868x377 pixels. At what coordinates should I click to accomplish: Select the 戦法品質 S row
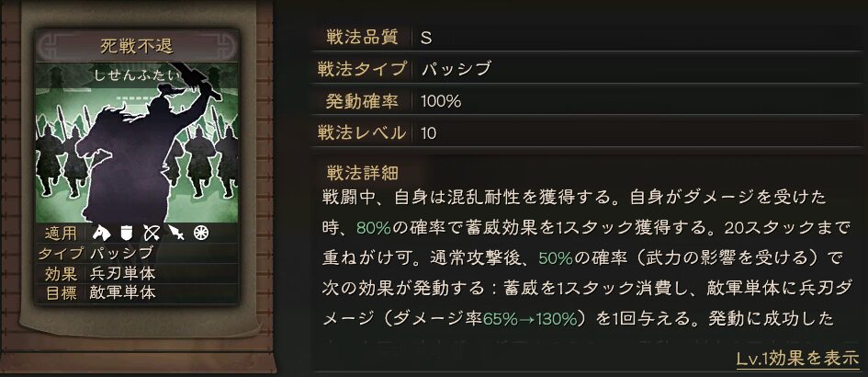click(588, 38)
